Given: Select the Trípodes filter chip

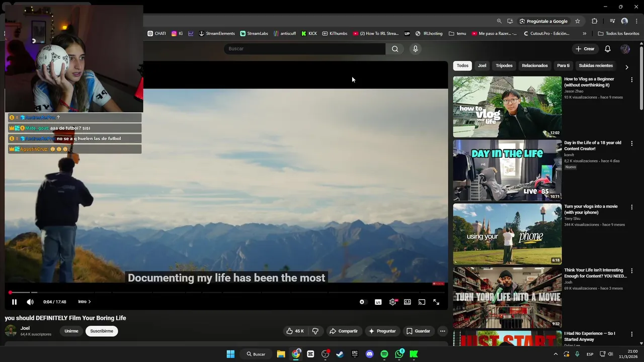Looking at the screenshot, I should click(504, 65).
